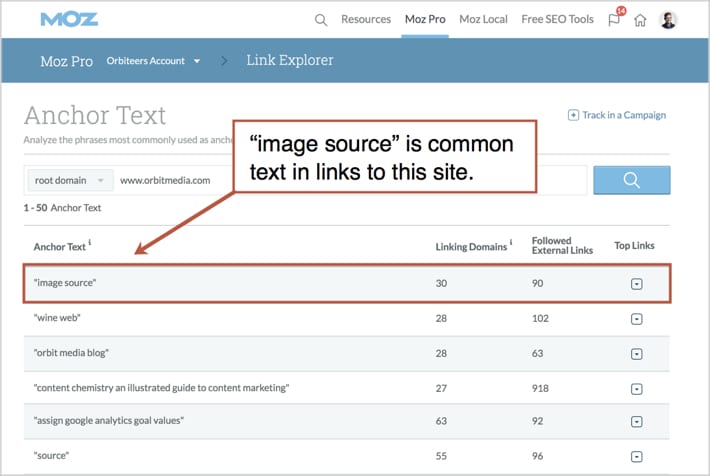
Task: Click Track in a Campaign link
Action: [x=624, y=115]
